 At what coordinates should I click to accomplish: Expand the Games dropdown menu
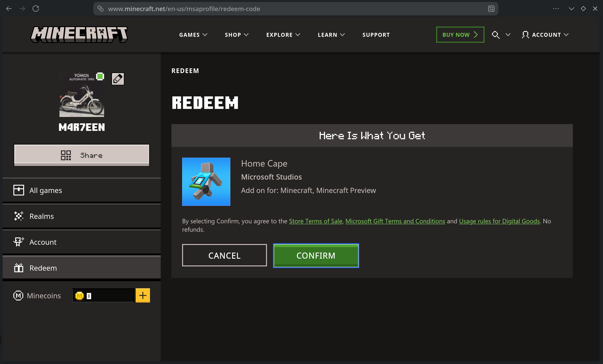(x=193, y=35)
